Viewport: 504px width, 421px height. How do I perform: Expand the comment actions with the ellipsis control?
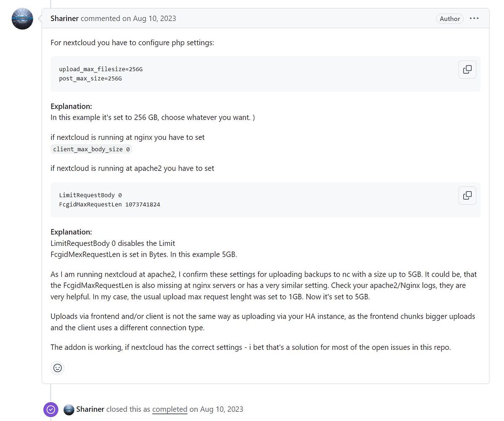coord(474,18)
